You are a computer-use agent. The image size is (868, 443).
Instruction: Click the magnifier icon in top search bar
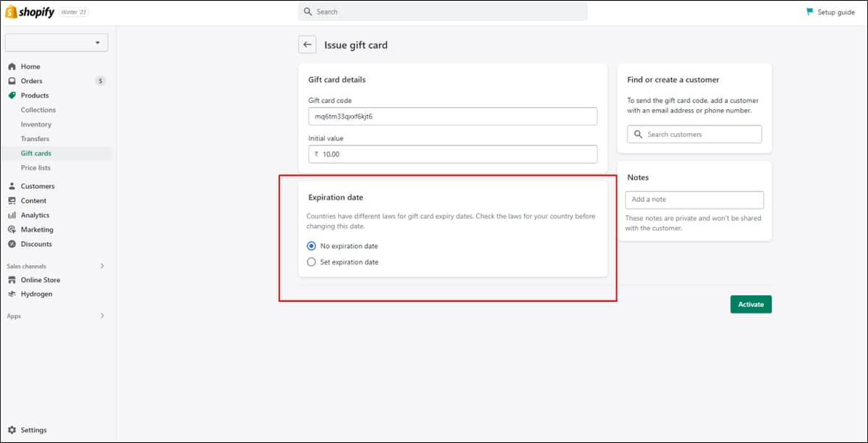(308, 12)
